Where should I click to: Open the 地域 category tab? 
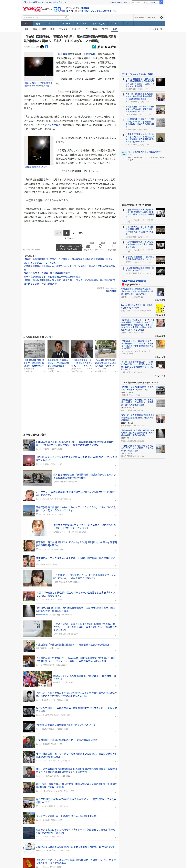click(114, 29)
